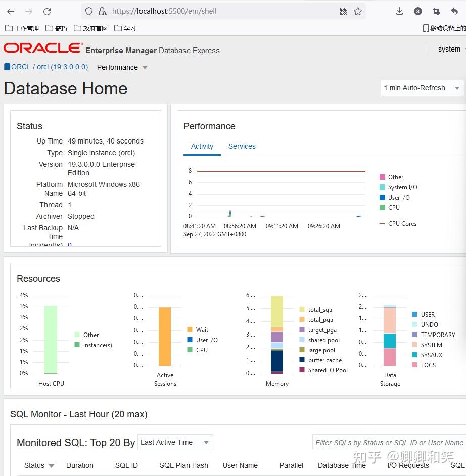Image resolution: width=466 pixels, height=476 pixels.
Task: Click the Incident(s) count link
Action: click(x=69, y=245)
